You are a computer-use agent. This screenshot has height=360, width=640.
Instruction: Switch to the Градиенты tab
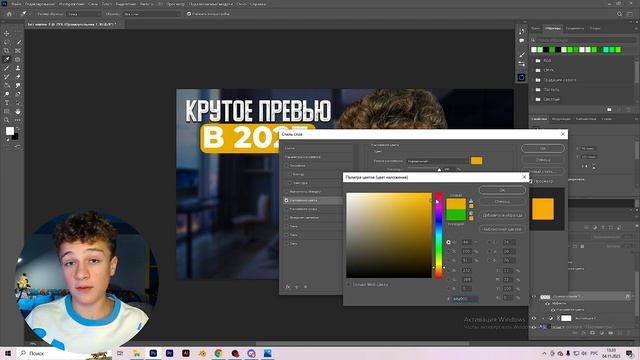[x=575, y=29]
